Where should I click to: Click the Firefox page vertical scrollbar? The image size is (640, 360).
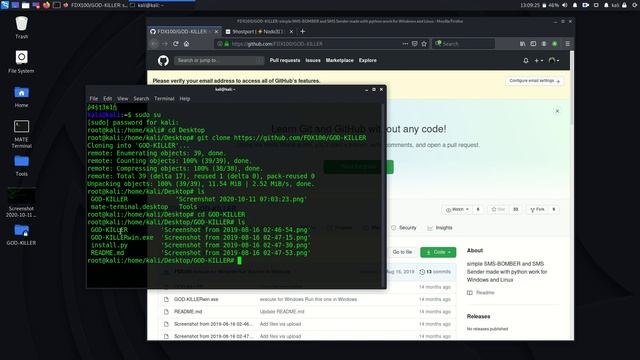572,88
